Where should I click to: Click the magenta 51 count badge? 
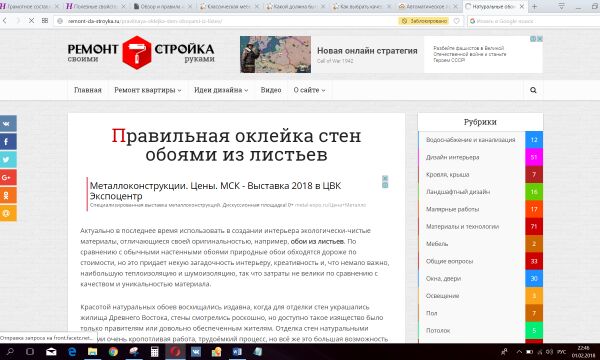point(534,157)
